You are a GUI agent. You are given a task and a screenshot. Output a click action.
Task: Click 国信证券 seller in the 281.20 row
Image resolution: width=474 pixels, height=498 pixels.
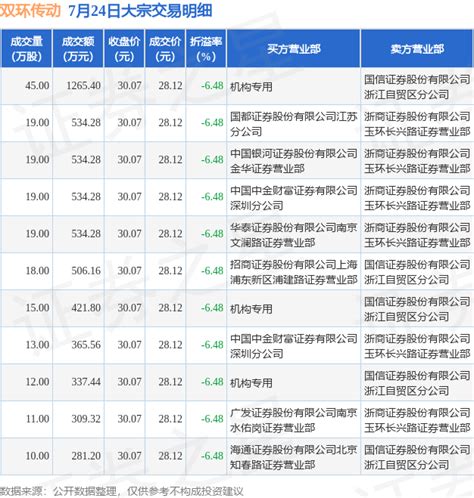[x=417, y=457]
